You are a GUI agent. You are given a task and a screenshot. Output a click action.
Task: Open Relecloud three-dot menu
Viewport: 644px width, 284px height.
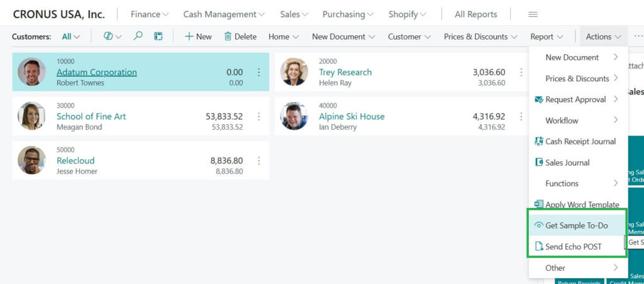(258, 161)
